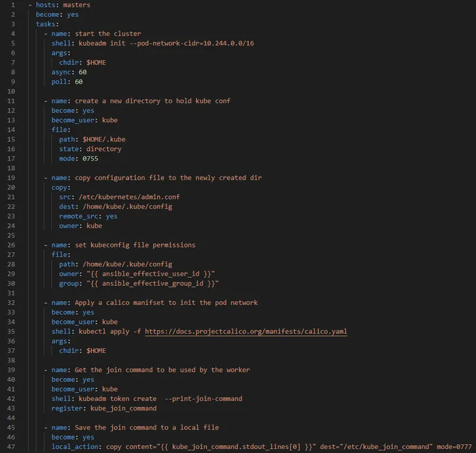Click the 'path: $HOME/.kube' line
Viewport: 476px width, 453px height.
coord(92,139)
